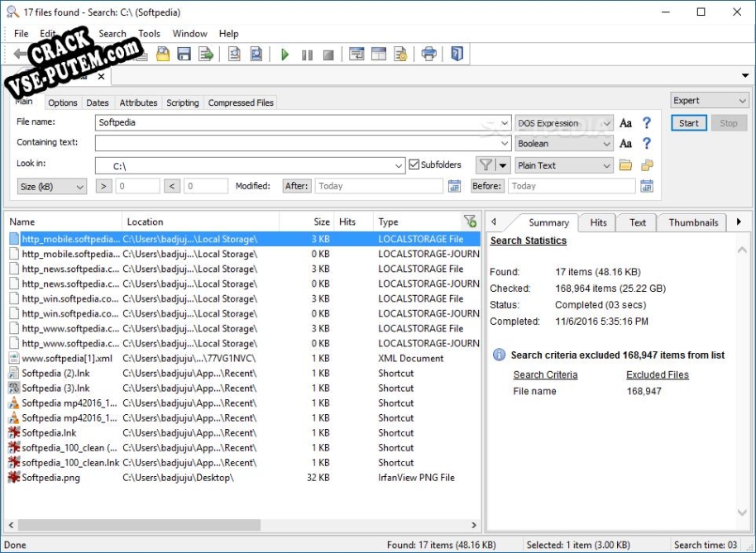Screen dimensions: 756x553
Task: Sort results by the Location column header
Action: tap(200, 222)
